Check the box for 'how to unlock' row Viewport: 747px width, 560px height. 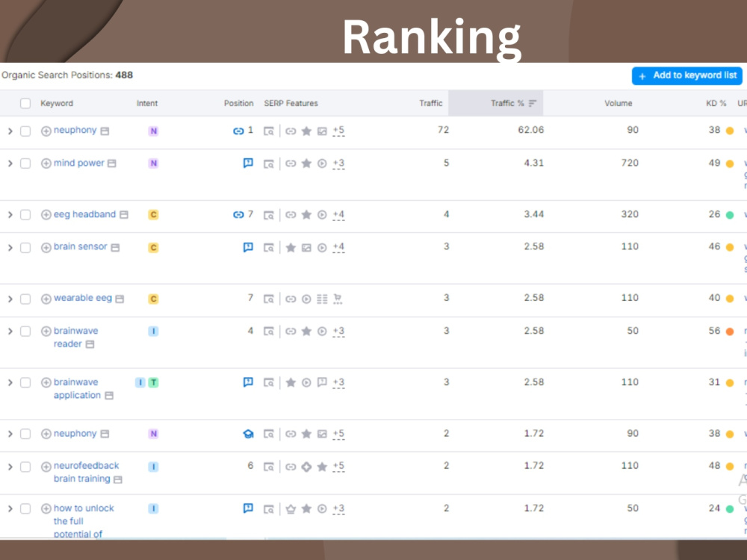(25, 509)
